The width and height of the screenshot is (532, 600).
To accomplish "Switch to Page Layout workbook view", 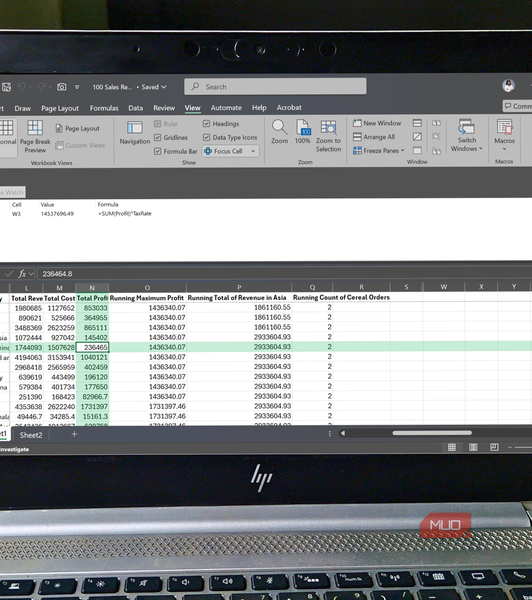I will tap(78, 129).
